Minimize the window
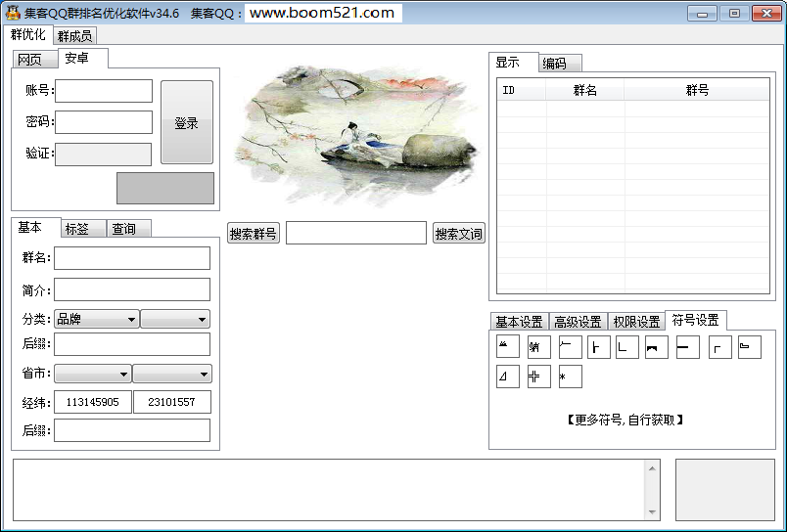The image size is (787, 532). point(702,14)
